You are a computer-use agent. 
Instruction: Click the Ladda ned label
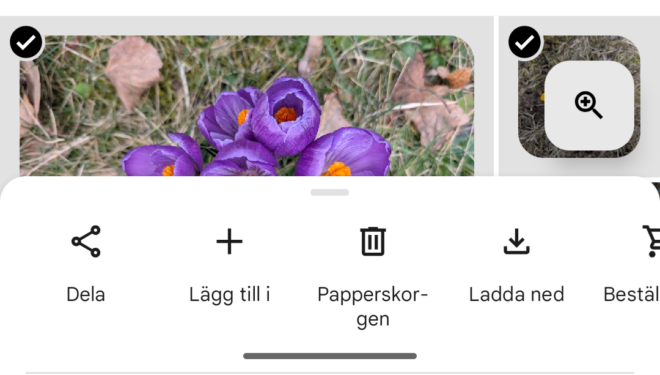click(x=516, y=294)
